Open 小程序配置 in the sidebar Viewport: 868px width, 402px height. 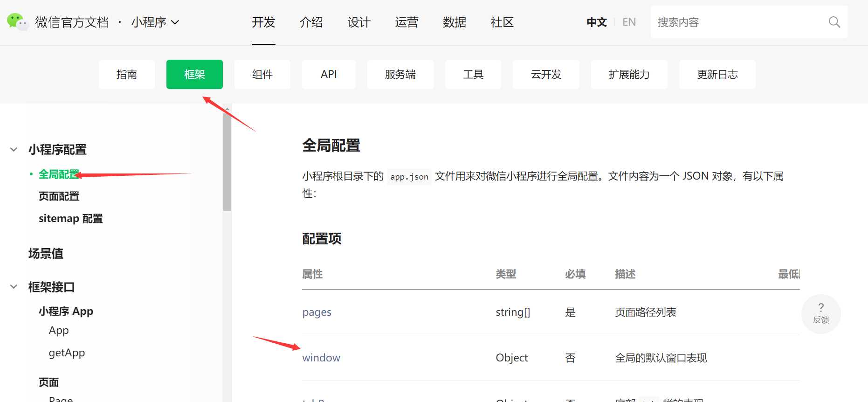(x=57, y=150)
